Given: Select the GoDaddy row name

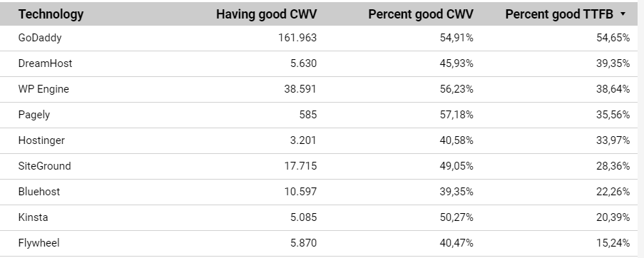Looking at the screenshot, I should tap(40, 38).
